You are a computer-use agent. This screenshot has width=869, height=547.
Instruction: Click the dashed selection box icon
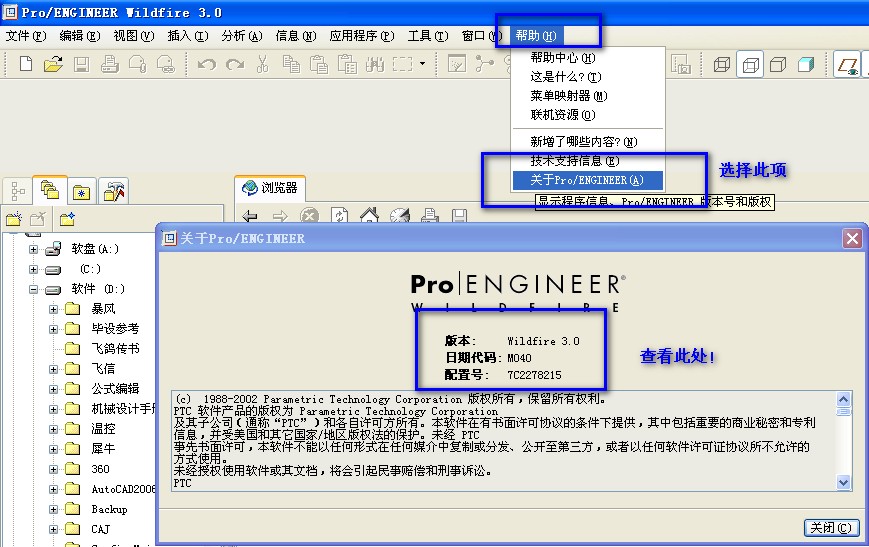click(x=402, y=64)
